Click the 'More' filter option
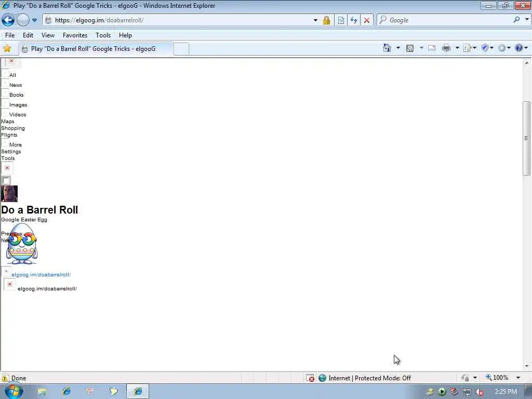Screen dimensions: 532x399 (15, 145)
